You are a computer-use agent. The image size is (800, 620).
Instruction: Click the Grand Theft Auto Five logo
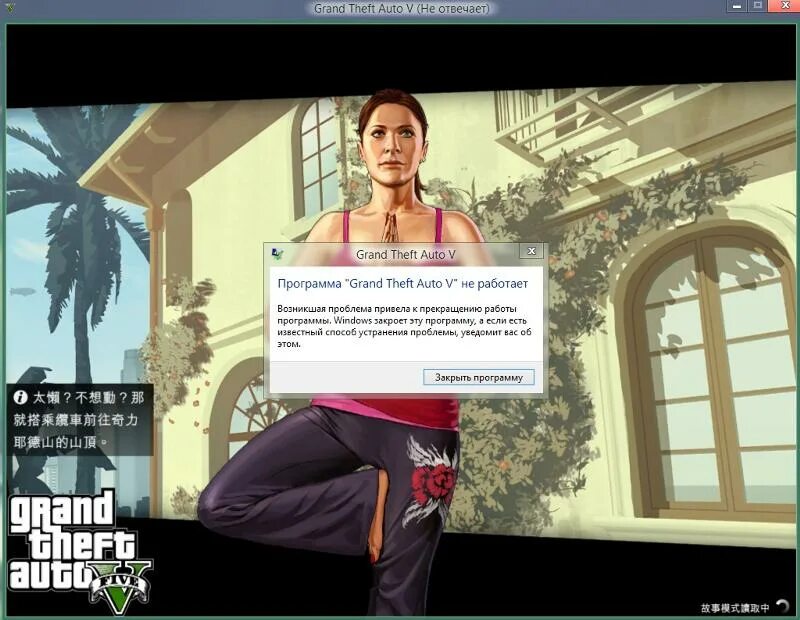tap(80, 553)
